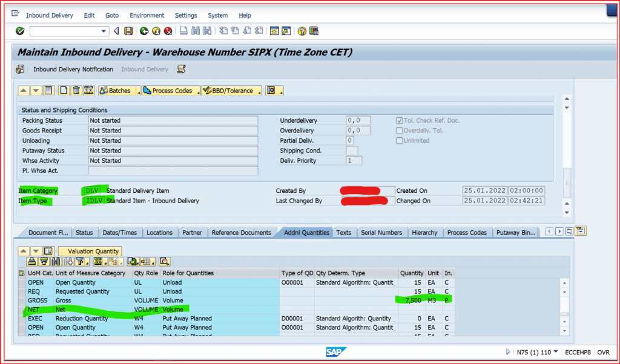Open the BBD/Tolerance dropdown button
620x364 pixels.
point(232,91)
